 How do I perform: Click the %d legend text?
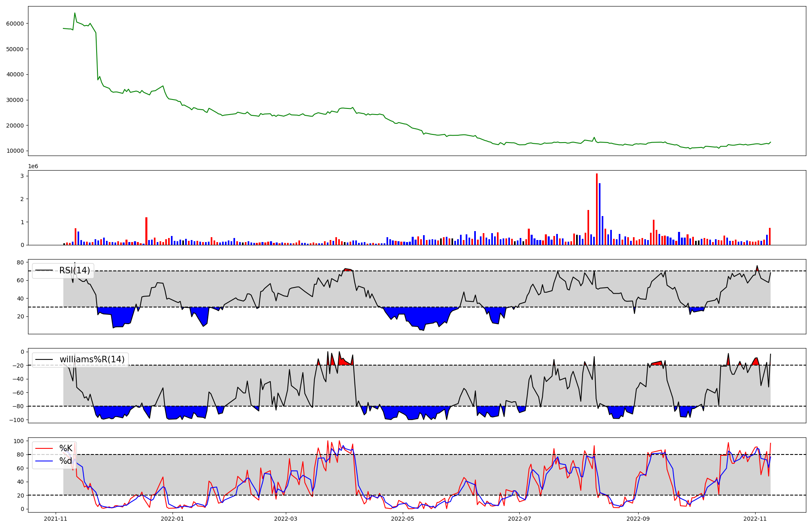pyautogui.click(x=66, y=461)
